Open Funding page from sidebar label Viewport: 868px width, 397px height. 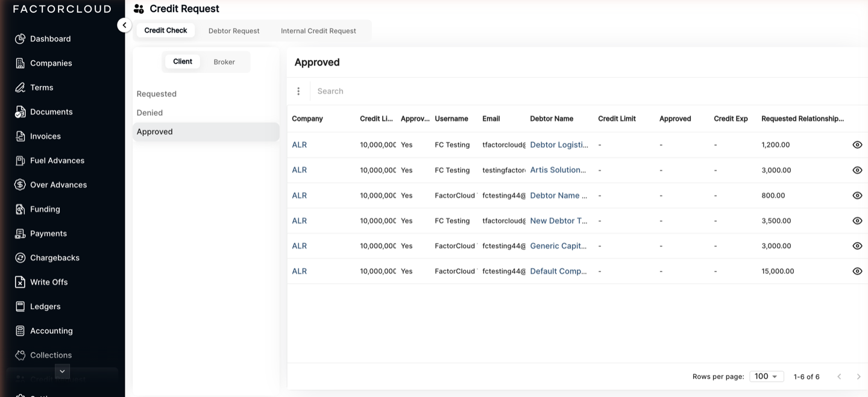pyautogui.click(x=45, y=210)
